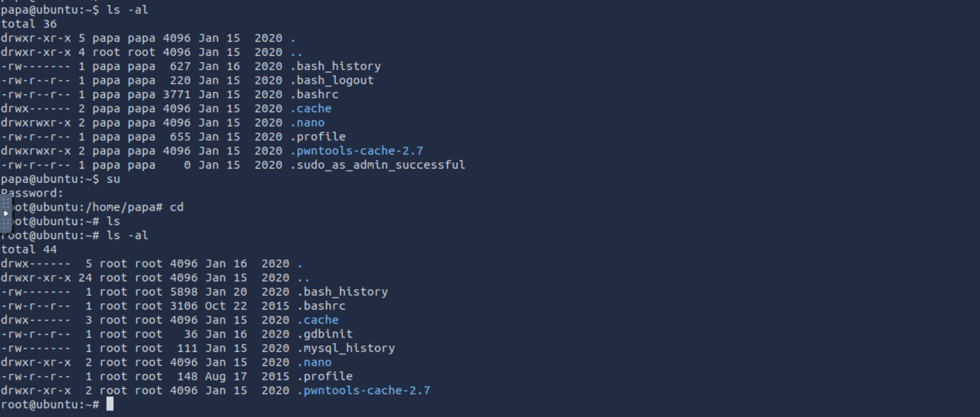This screenshot has width=980, height=417.
Task: Click the .gdbinit file name
Action: (325, 334)
